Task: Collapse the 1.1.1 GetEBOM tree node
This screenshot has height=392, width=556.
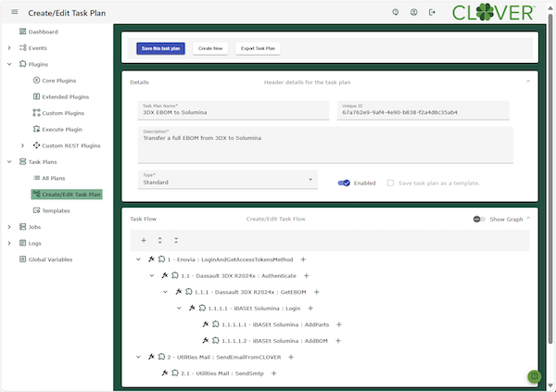Action: pos(165,292)
